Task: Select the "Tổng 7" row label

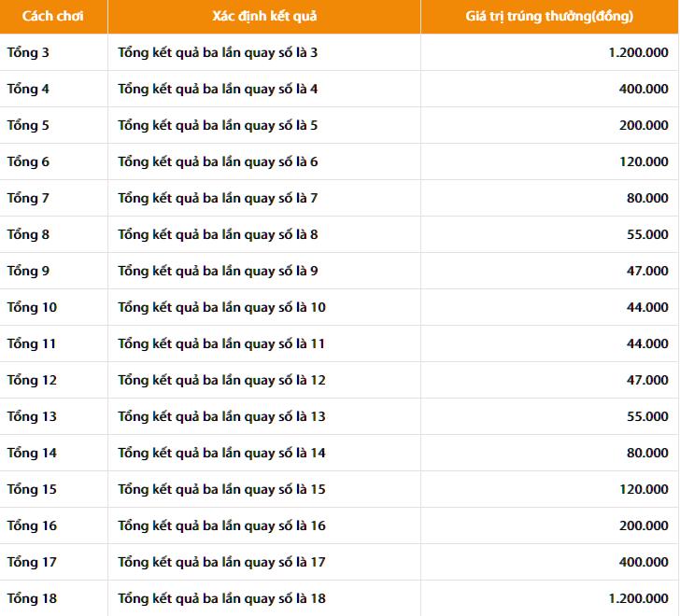Action: pyautogui.click(x=28, y=198)
